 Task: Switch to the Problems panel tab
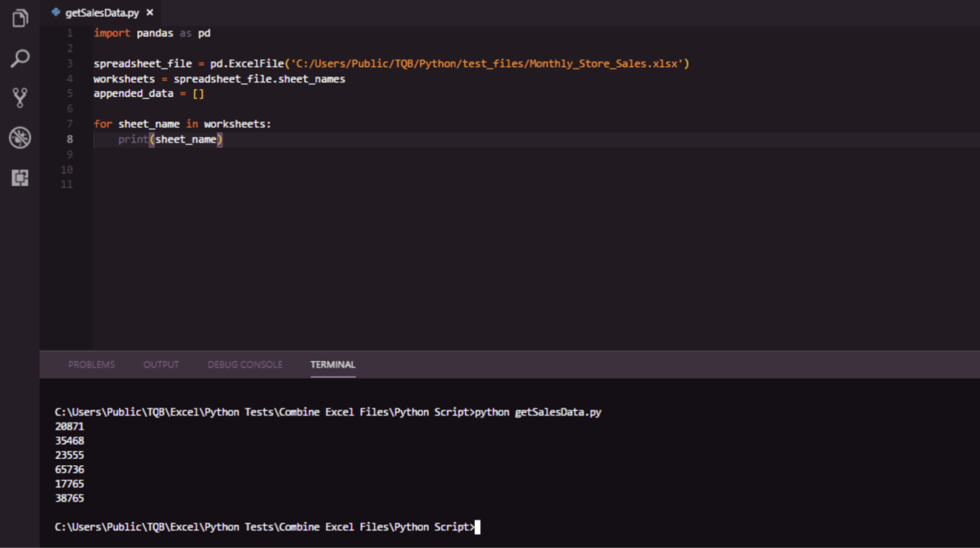pos(91,365)
